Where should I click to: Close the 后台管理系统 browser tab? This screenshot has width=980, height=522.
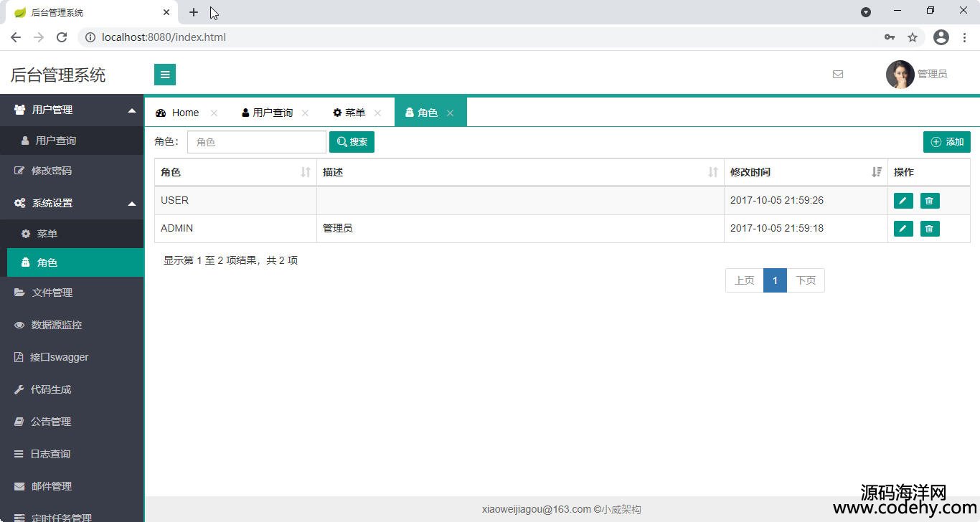coord(166,12)
